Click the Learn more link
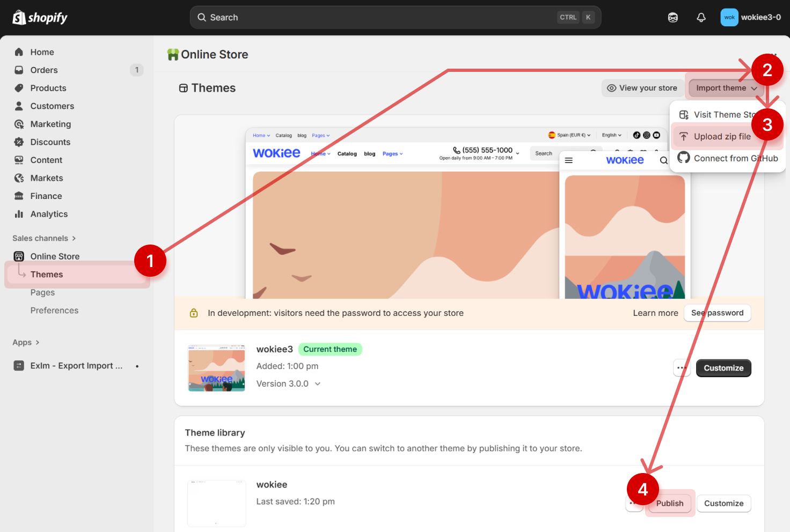Screen dimensions: 790x532 (655, 313)
